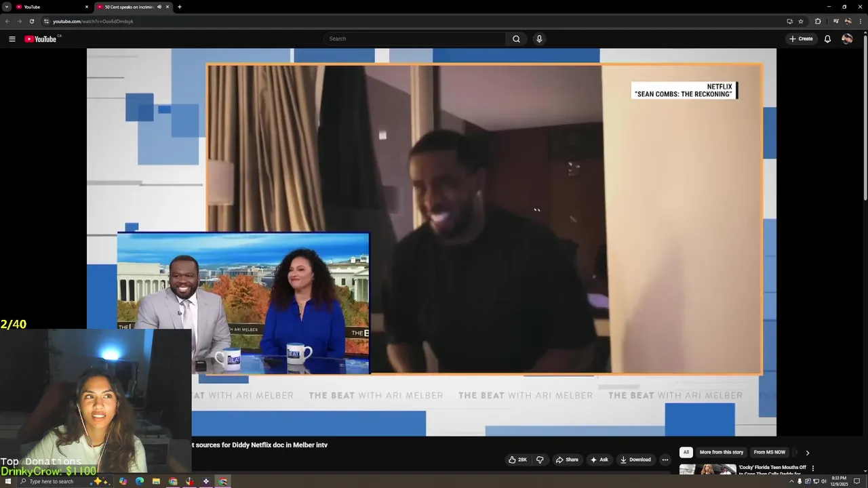Open more actions ellipsis beside Download
Viewport: 868px width, 488px height.
pyautogui.click(x=665, y=460)
